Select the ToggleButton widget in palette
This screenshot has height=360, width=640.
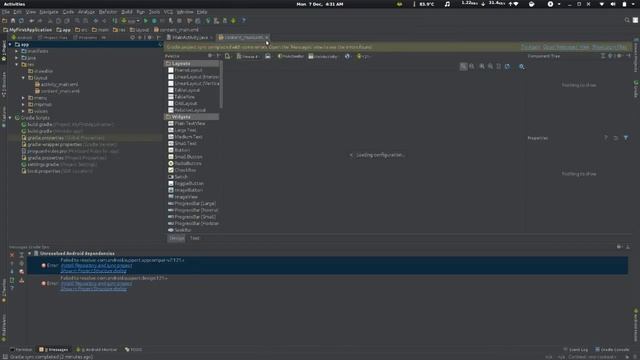[186, 184]
